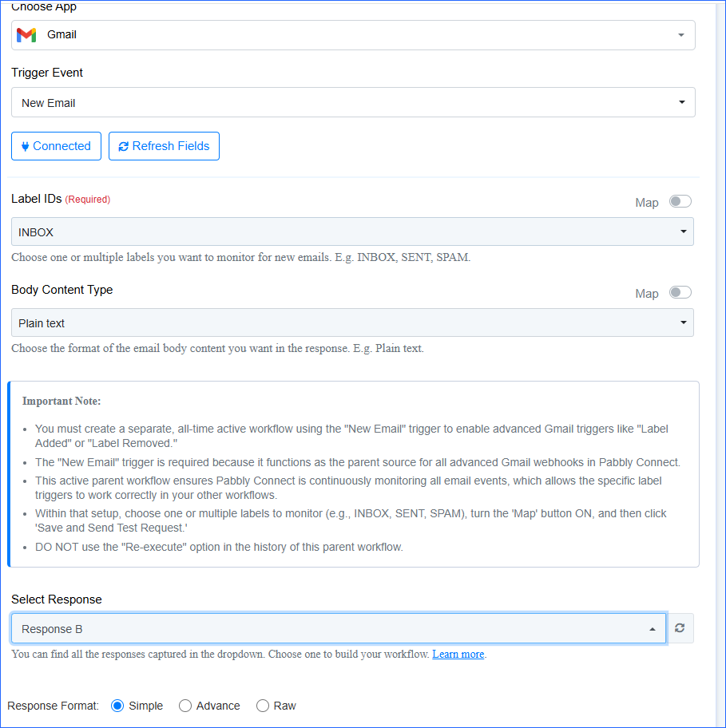This screenshot has height=728, width=726.
Task: Click the Gmail logo icon
Action: (x=26, y=35)
